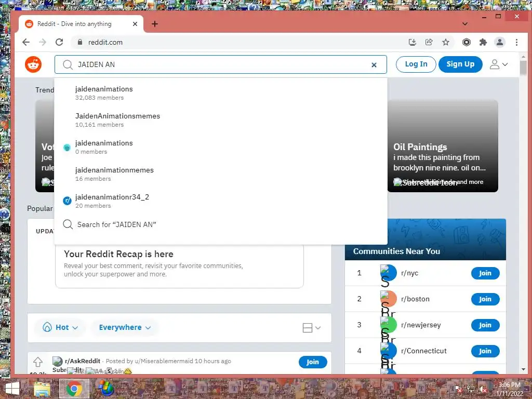
Task: Clear the search text with X icon
Action: pos(374,65)
